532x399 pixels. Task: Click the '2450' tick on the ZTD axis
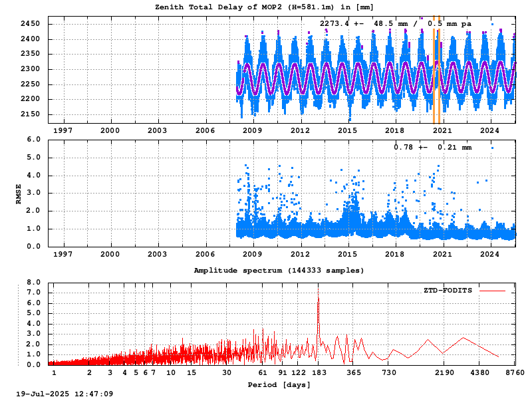pos(30,24)
